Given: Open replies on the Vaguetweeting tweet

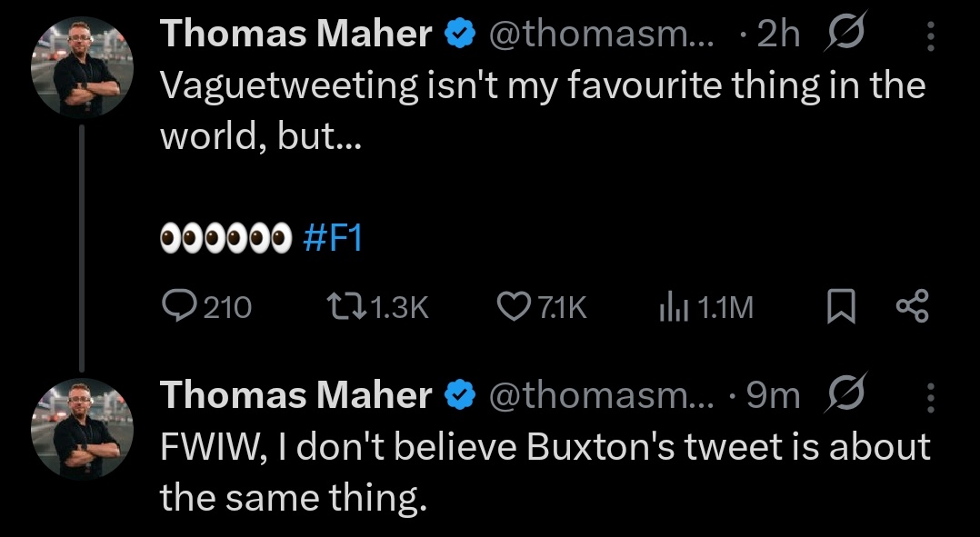Looking at the screenshot, I should click(x=206, y=307).
